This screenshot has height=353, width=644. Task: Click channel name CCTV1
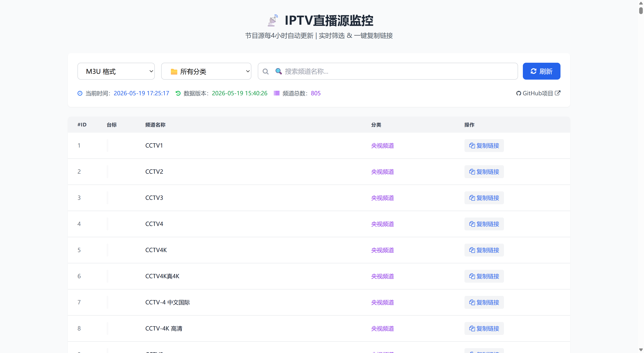click(154, 146)
